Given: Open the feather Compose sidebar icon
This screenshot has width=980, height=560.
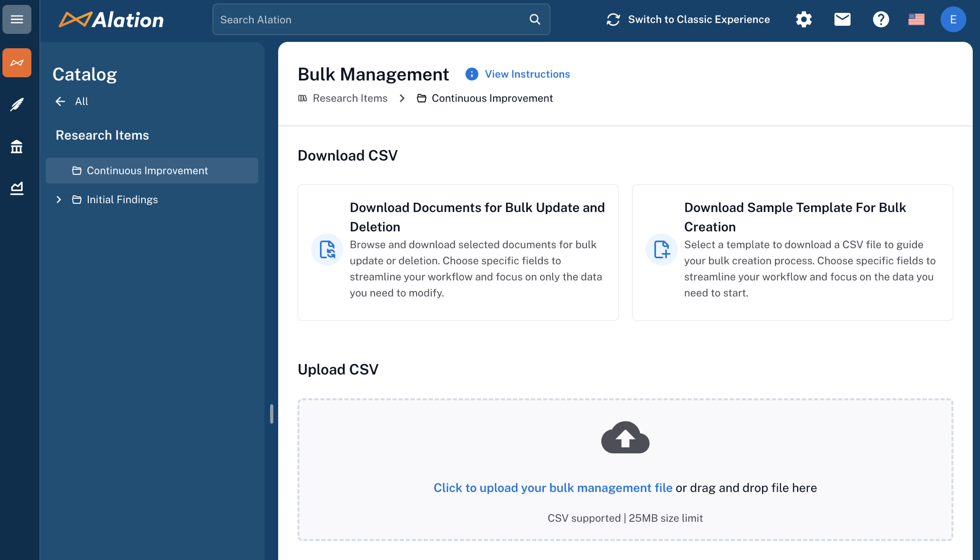Looking at the screenshot, I should click(17, 104).
